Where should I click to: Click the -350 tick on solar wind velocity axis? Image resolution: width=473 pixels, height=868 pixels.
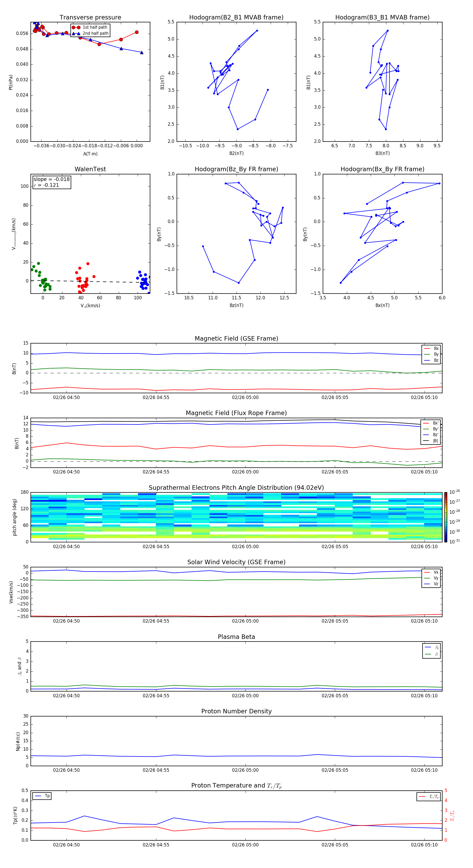pos(23,617)
